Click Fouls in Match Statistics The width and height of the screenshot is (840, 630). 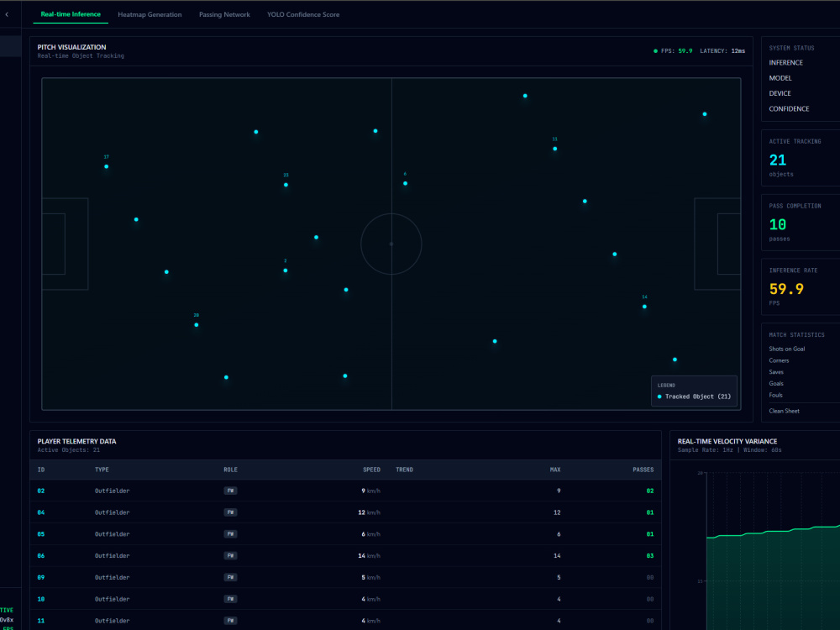(x=775, y=395)
